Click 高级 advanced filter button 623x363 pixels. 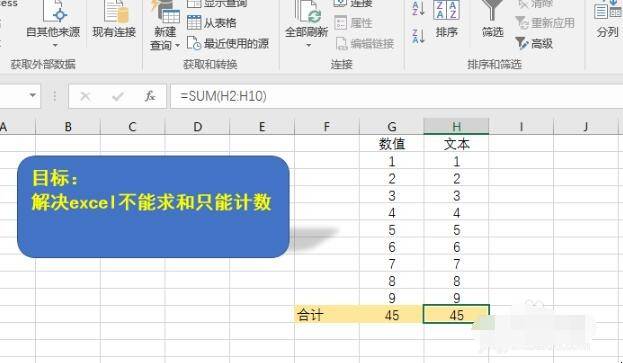534,43
